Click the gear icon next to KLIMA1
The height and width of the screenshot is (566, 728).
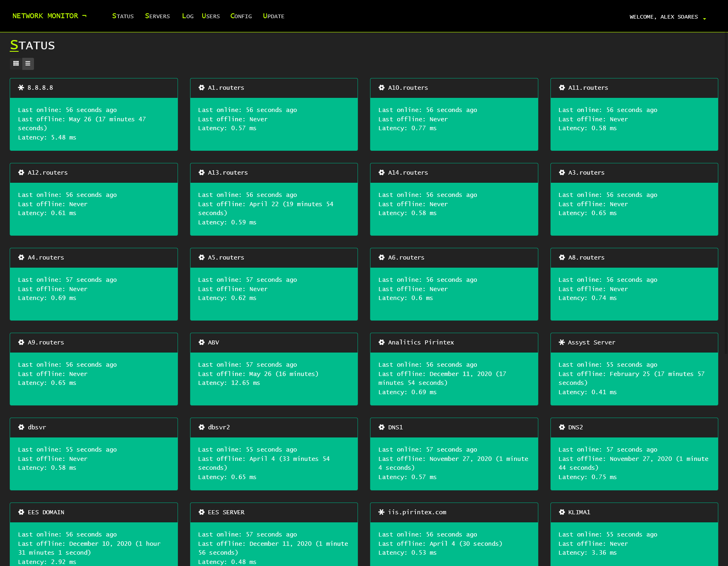562,512
